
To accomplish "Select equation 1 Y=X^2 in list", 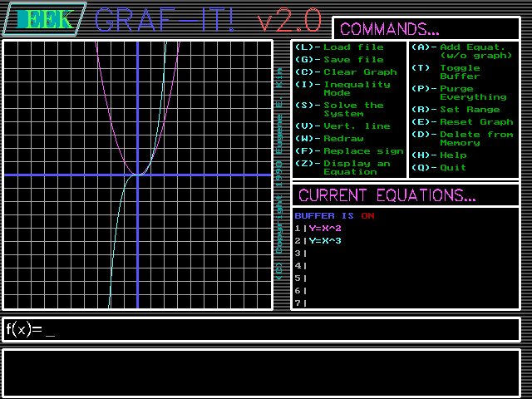I will pos(324,229).
